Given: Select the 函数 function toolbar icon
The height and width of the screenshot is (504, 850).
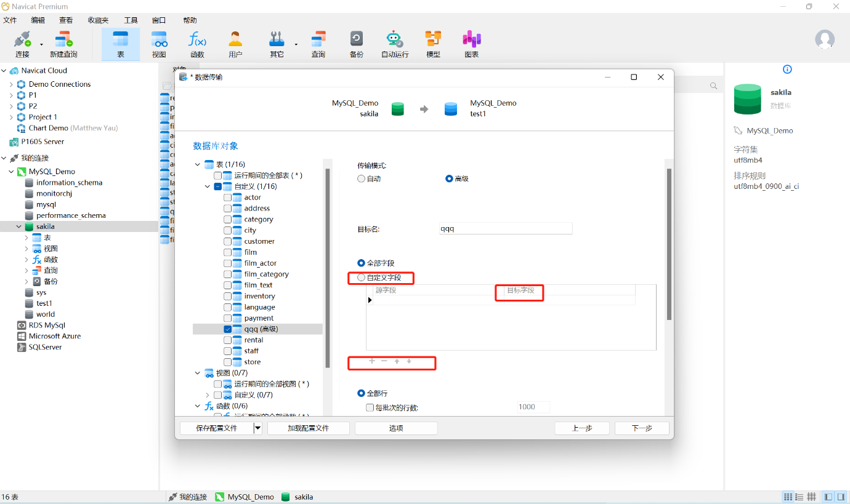Looking at the screenshot, I should coord(197,44).
